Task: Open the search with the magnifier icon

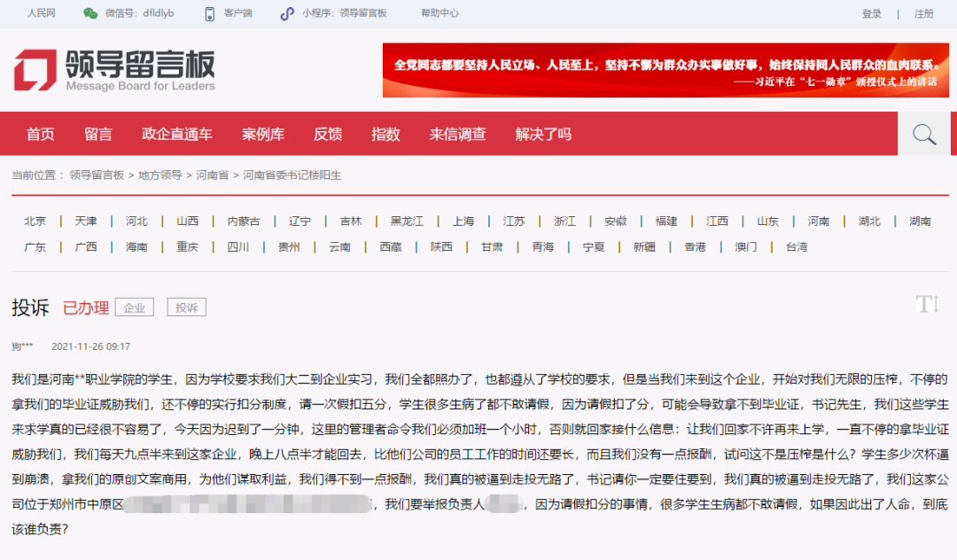Action: point(924,134)
